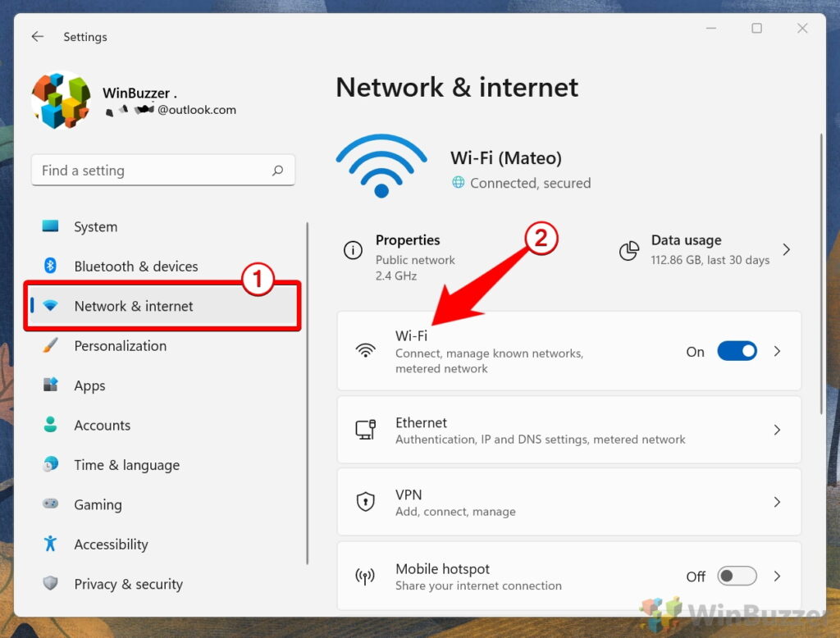This screenshot has height=638, width=840.
Task: Click the back arrow in Settings
Action: [38, 36]
